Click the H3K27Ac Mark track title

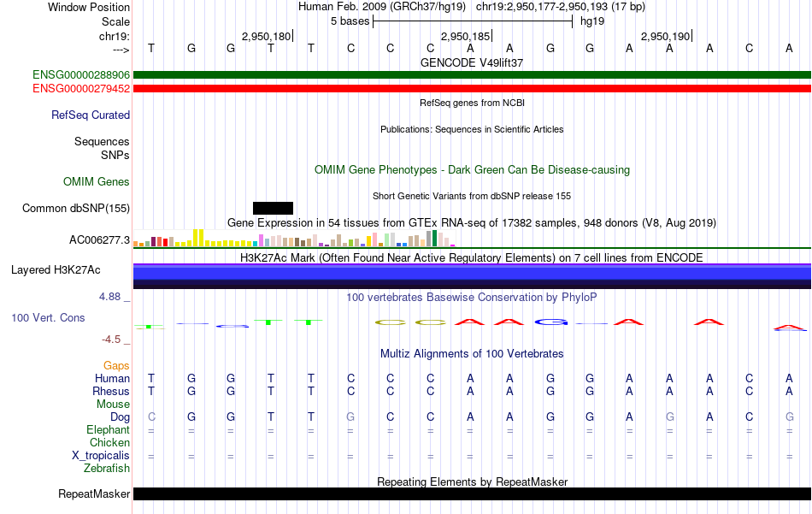(x=472, y=258)
